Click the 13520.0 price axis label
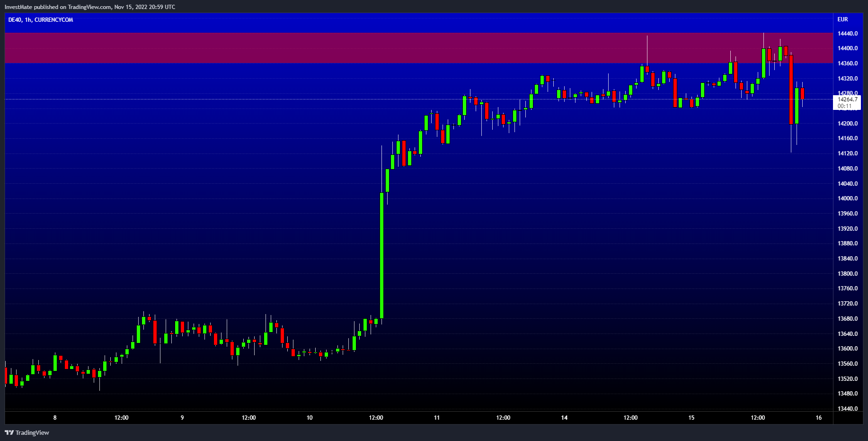The height and width of the screenshot is (441, 868). pyautogui.click(x=848, y=379)
